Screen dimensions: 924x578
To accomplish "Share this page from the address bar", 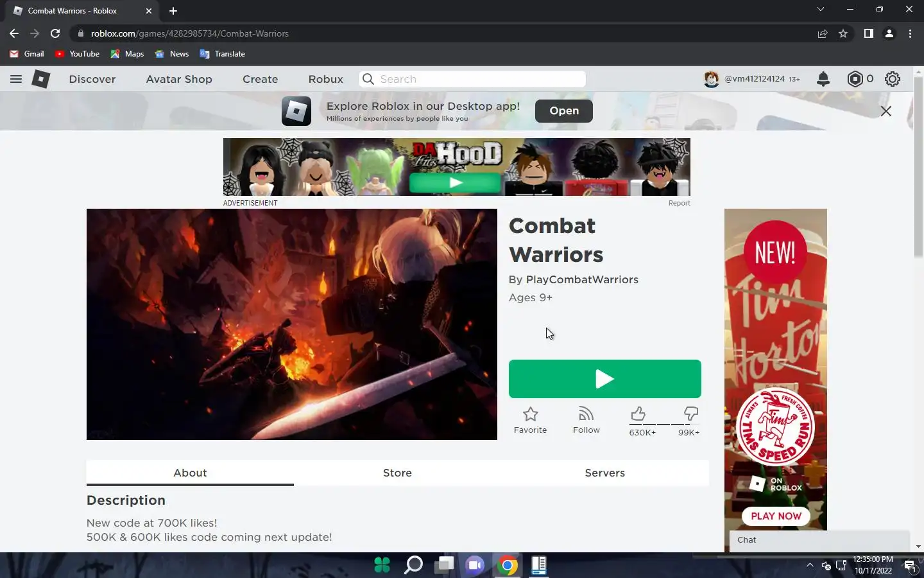I will click(823, 33).
